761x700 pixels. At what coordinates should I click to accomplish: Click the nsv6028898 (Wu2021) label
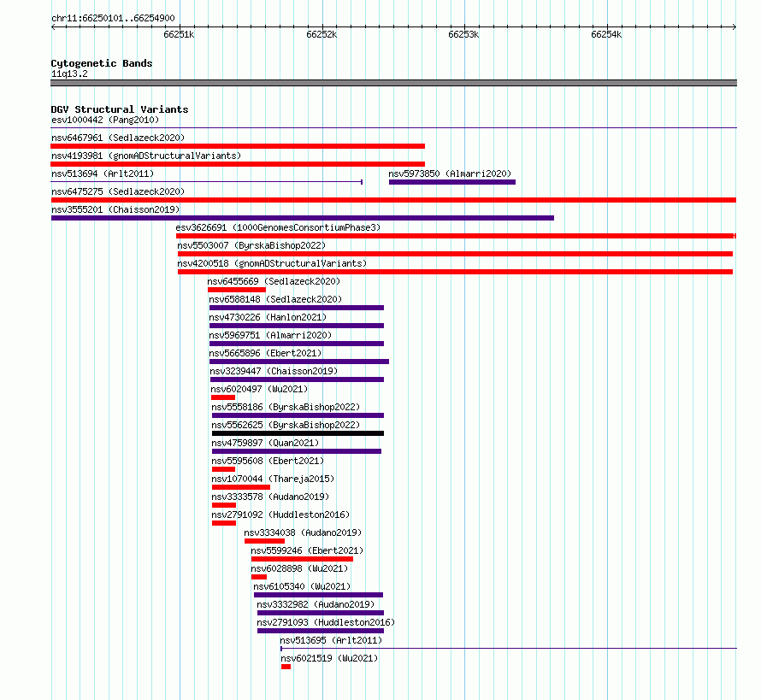[299, 568]
